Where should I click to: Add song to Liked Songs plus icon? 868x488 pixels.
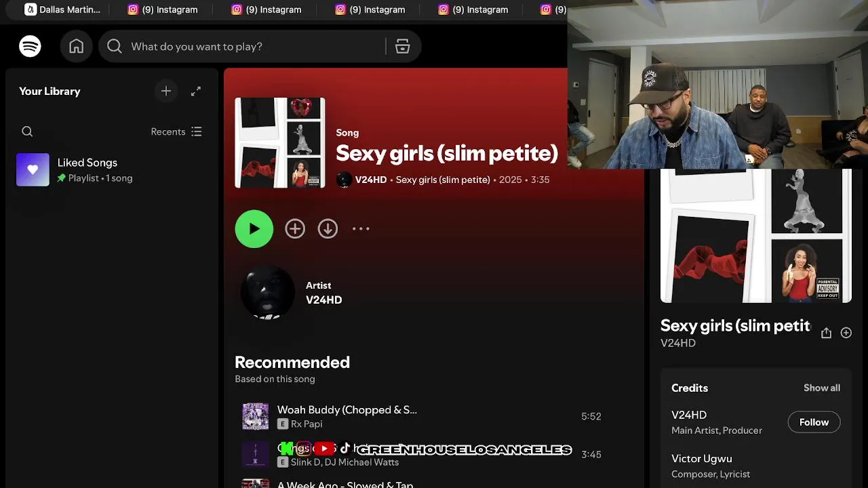(295, 229)
